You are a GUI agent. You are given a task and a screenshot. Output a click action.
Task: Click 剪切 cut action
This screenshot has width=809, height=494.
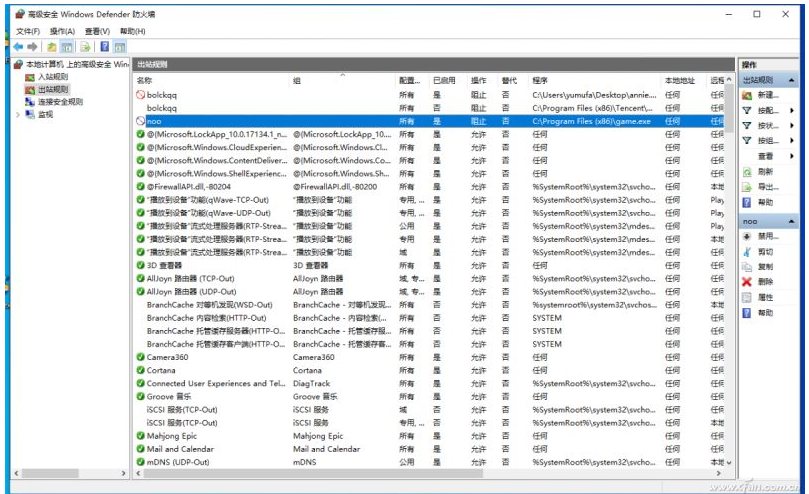(x=765, y=252)
